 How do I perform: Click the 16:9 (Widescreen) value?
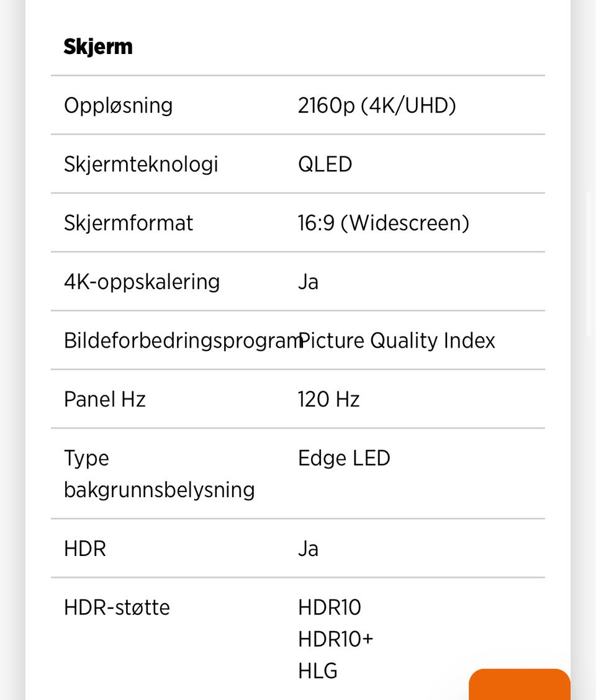pos(383,223)
